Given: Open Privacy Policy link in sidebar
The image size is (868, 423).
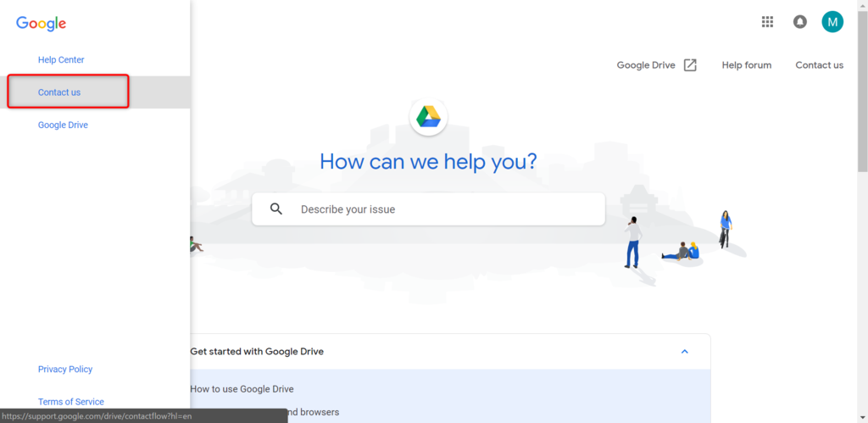Looking at the screenshot, I should click(64, 370).
